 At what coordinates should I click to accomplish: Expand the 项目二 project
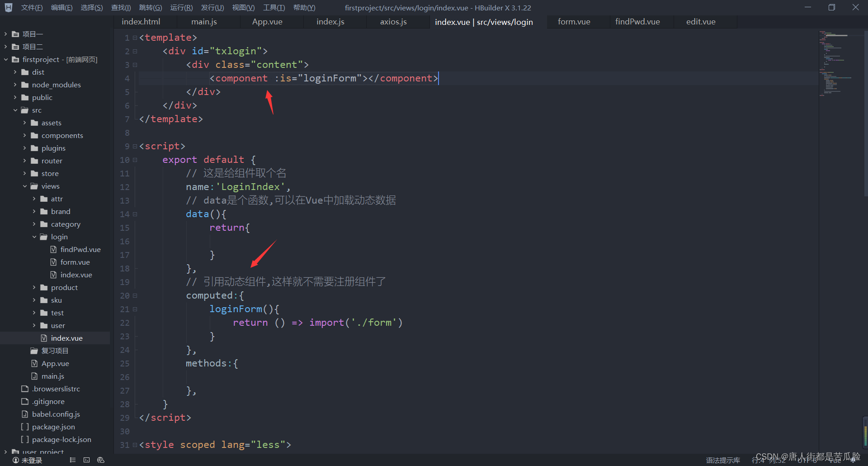[5, 47]
